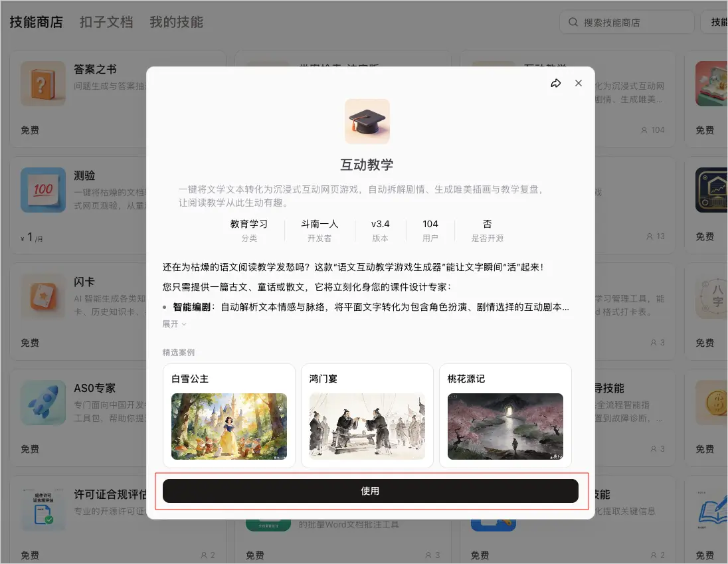Click the 精选案例 section label

[178, 352]
